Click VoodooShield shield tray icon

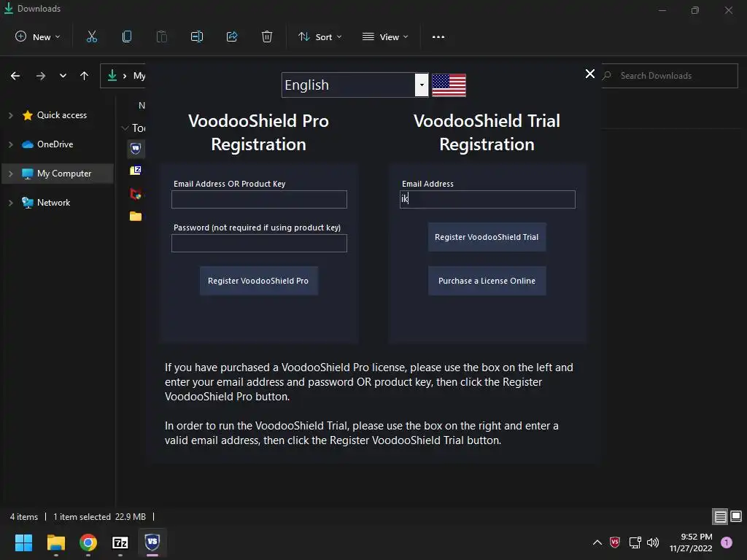click(x=615, y=542)
